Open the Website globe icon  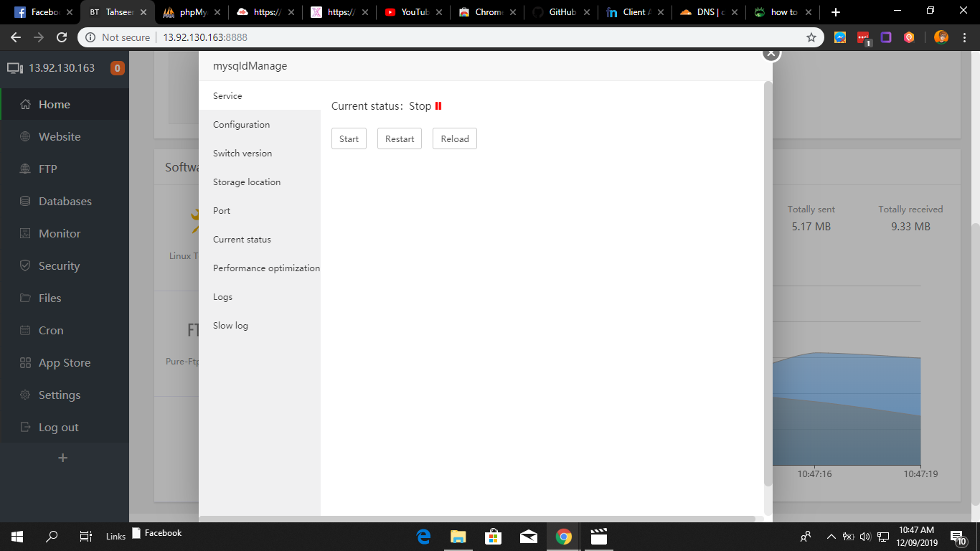coord(25,137)
